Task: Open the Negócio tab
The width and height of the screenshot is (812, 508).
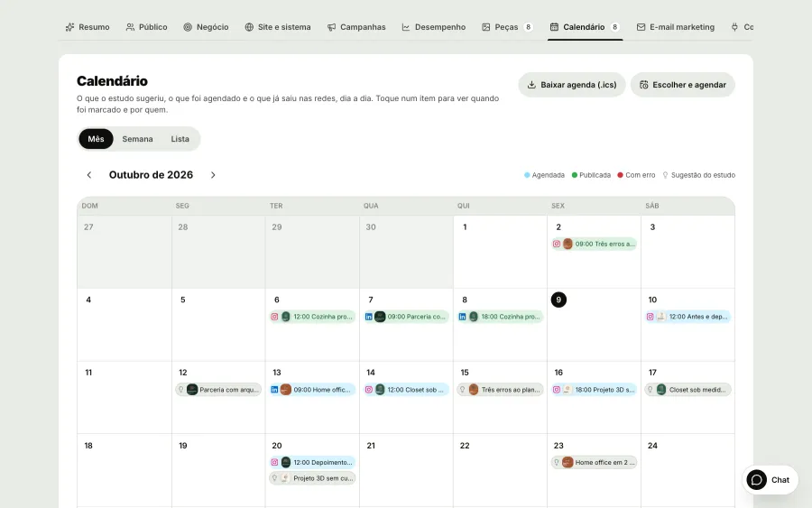Action: [x=206, y=27]
